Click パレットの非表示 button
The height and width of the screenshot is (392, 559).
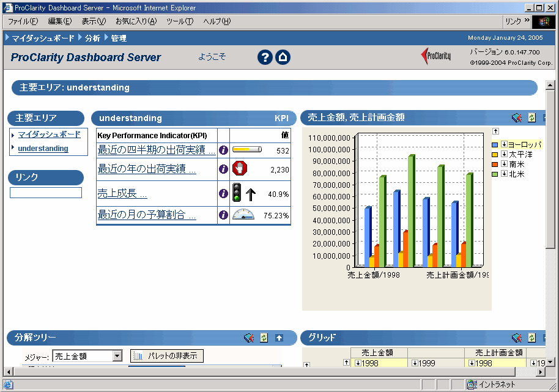(167, 356)
